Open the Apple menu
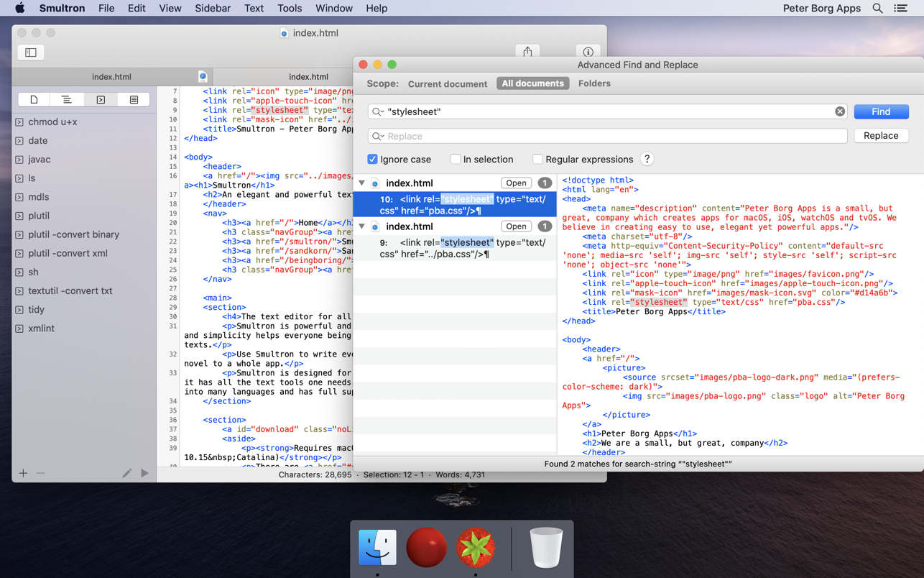The width and height of the screenshot is (924, 578). (20, 9)
